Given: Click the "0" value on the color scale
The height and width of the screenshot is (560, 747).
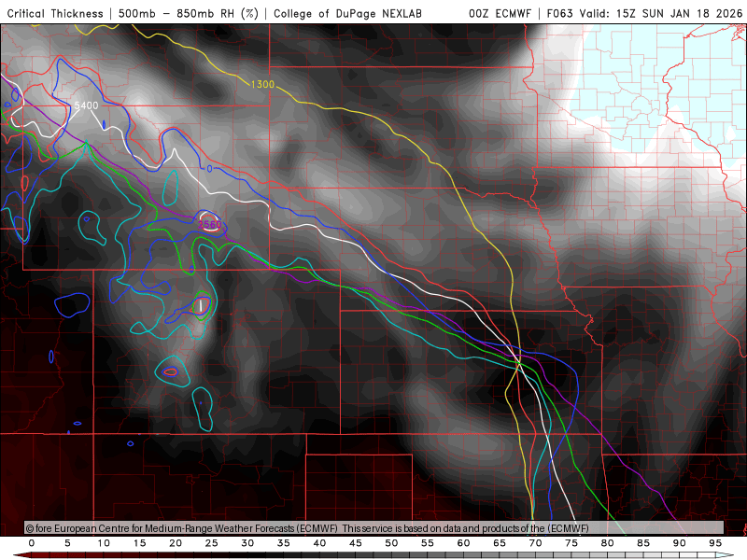Looking at the screenshot, I should pyautogui.click(x=32, y=543).
